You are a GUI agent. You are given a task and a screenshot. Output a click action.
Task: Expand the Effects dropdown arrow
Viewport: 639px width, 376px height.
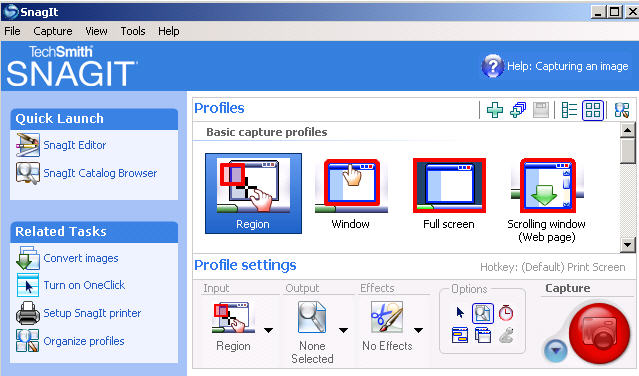(x=419, y=330)
